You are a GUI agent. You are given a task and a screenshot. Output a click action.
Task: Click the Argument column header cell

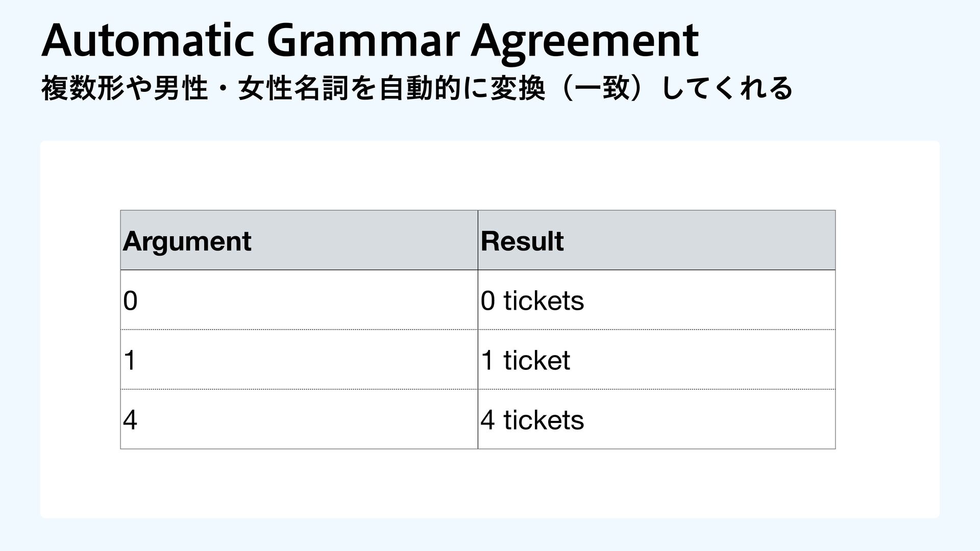pyautogui.click(x=299, y=240)
